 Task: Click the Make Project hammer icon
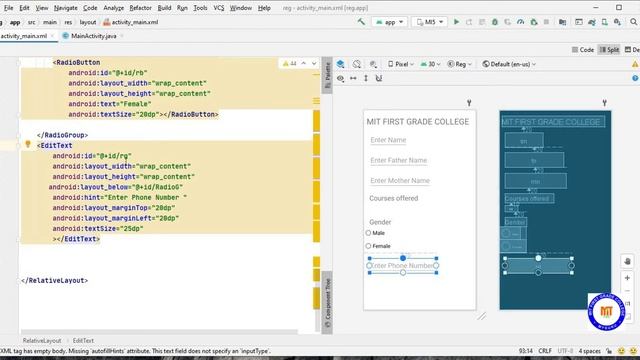(361, 22)
